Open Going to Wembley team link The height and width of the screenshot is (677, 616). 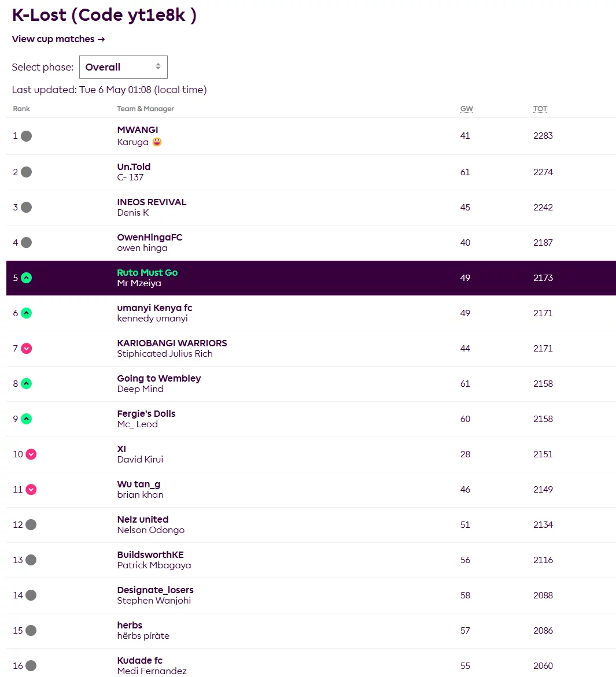pos(158,379)
